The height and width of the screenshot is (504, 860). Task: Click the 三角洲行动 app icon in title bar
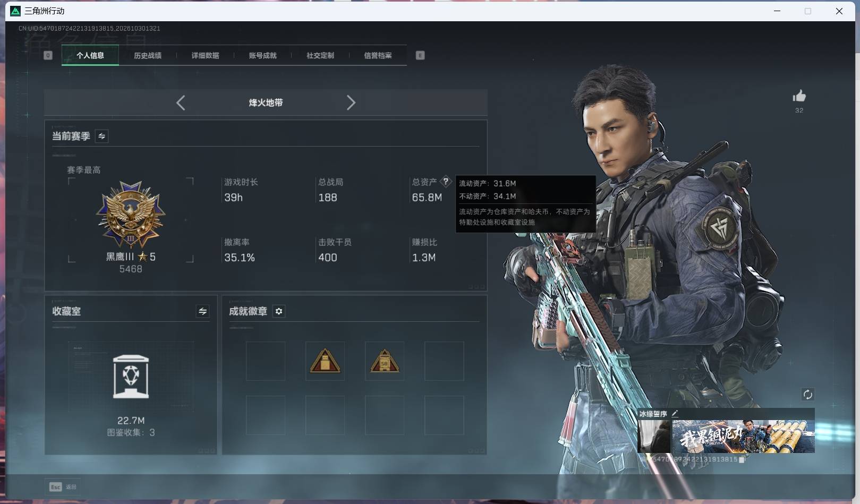coord(15,11)
